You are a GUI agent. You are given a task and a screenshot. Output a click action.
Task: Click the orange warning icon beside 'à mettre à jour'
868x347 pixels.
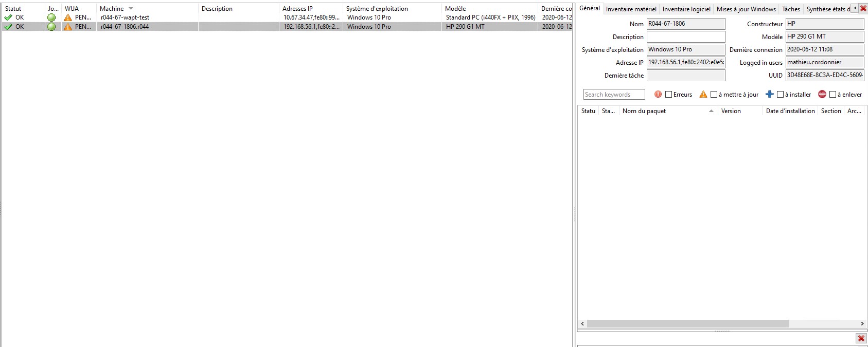[x=703, y=95]
